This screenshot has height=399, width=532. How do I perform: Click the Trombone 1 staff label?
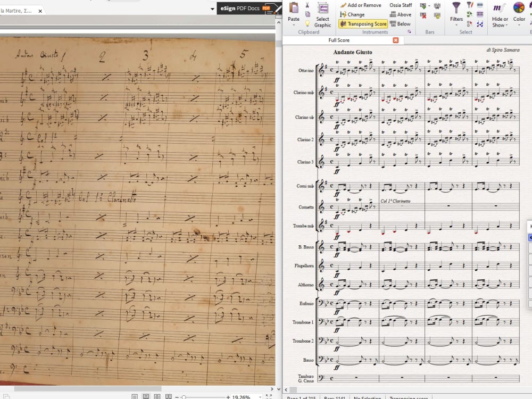[303, 322]
